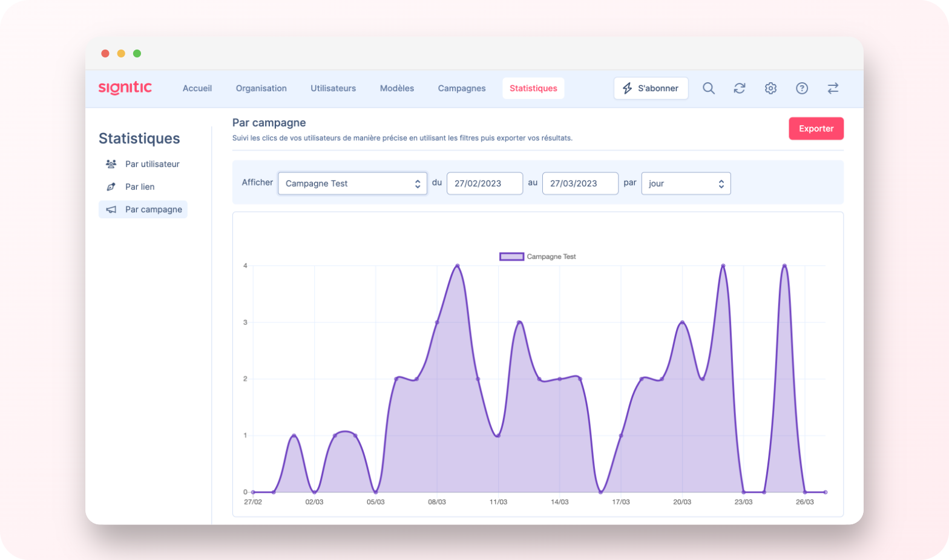Click the lightning bolt icon in S'abonner

(628, 88)
